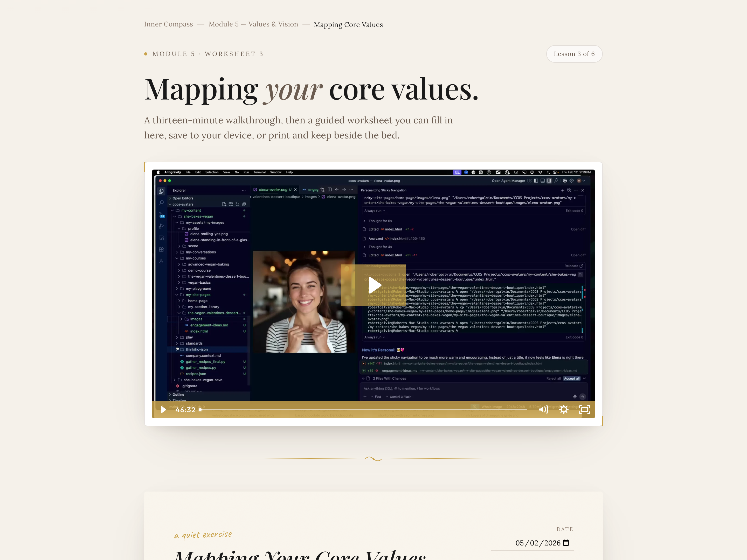747x560 pixels.
Task: Click the thirteen-minute walkthrough intro paragraph
Action: tap(299, 128)
